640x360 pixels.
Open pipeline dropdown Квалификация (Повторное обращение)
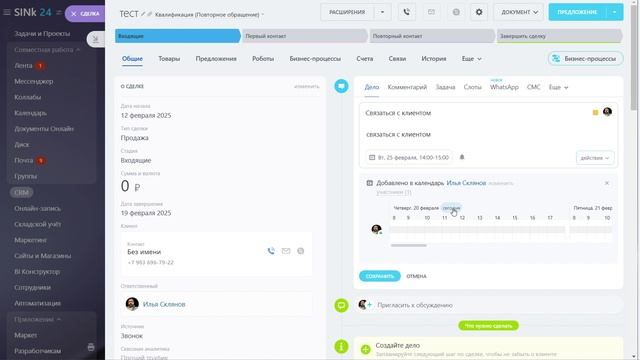(209, 15)
